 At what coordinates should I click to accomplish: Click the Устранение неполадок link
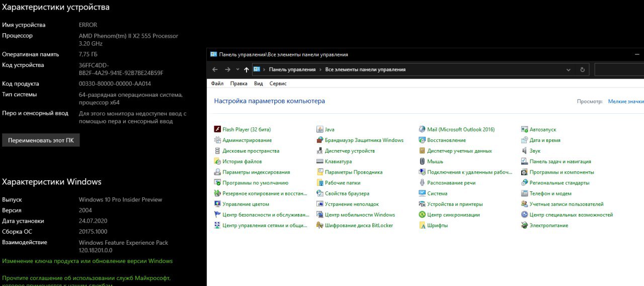[352, 204]
